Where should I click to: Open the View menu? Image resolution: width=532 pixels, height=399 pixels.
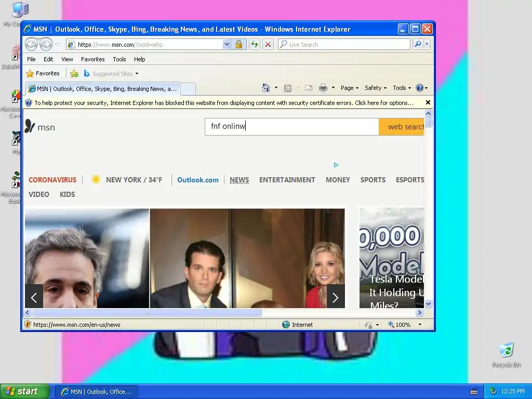coord(67,59)
